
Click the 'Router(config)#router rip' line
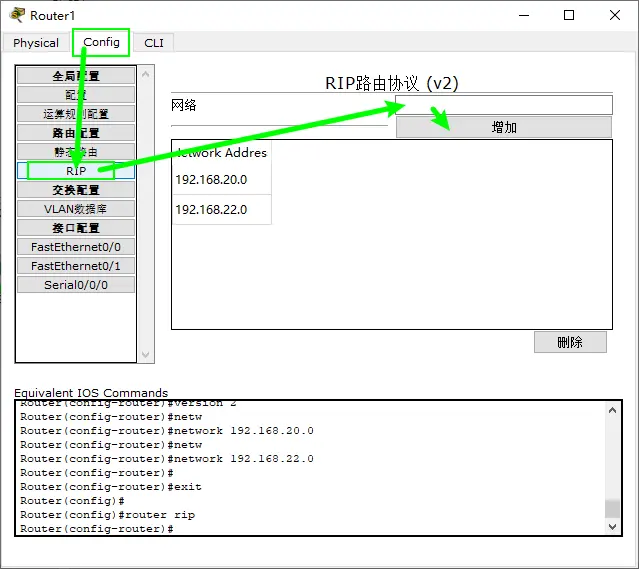(108, 515)
